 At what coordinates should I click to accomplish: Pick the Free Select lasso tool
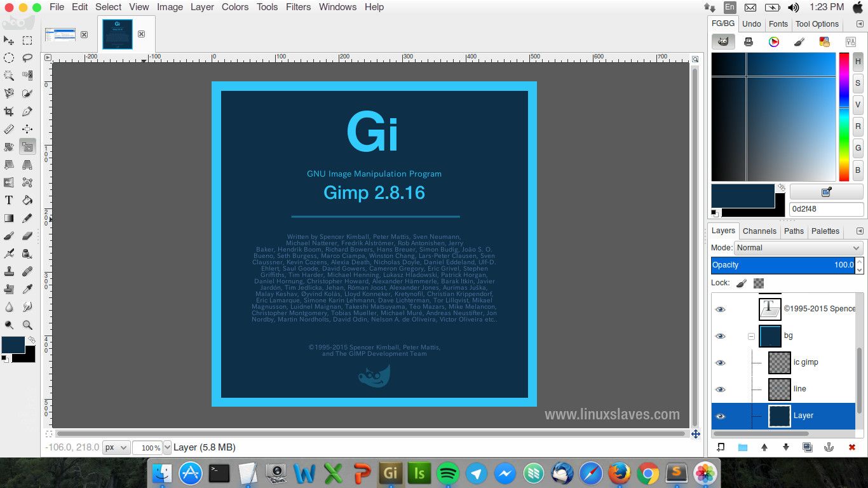(27, 58)
